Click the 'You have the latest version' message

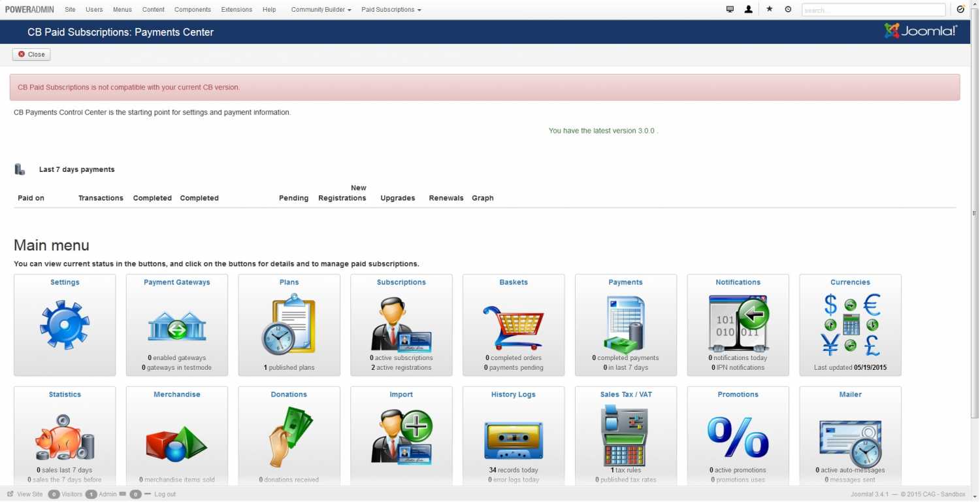[604, 131]
